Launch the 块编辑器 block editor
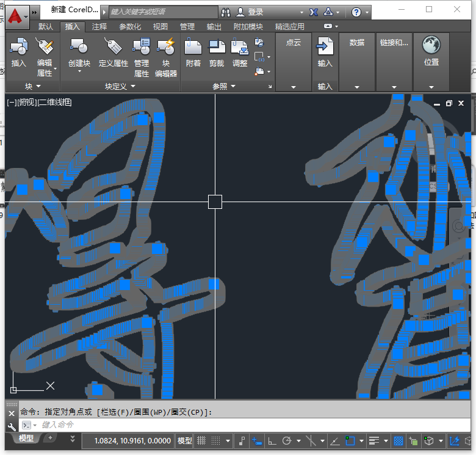 point(166,57)
